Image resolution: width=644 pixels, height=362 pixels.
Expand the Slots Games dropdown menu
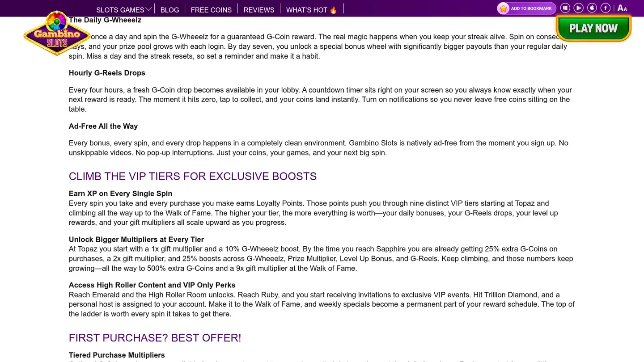click(x=124, y=9)
